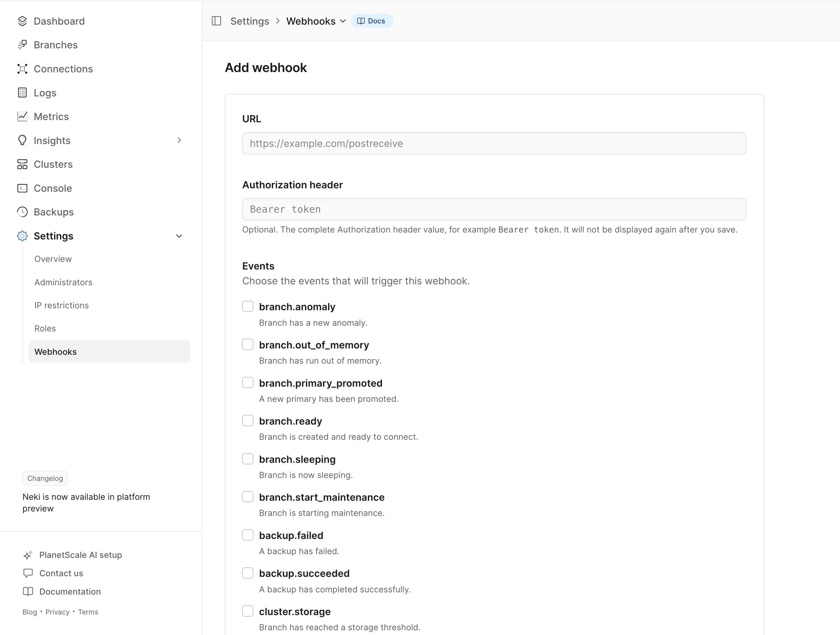This screenshot has width=840, height=635.
Task: Check the branch.out_of_memory event
Action: [x=247, y=344]
